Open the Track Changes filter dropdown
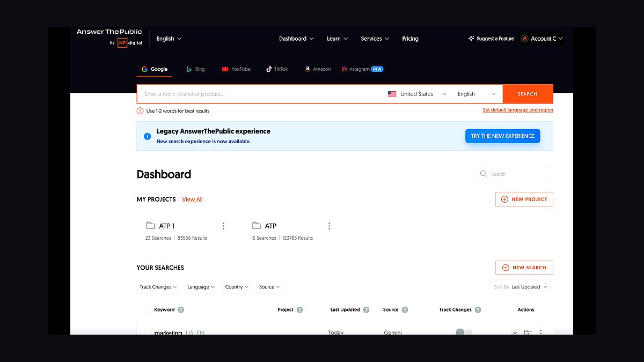Viewport: 644px width, 362px height. tap(158, 287)
